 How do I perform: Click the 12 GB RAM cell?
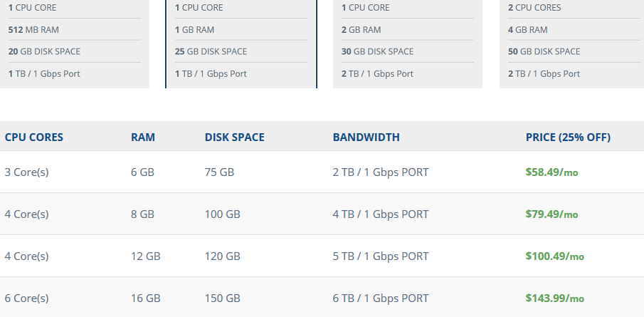point(145,256)
